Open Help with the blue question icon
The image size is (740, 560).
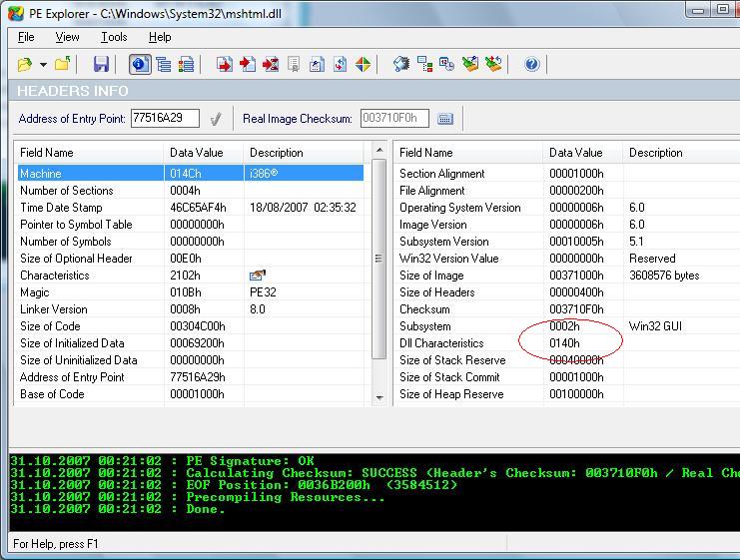[532, 64]
